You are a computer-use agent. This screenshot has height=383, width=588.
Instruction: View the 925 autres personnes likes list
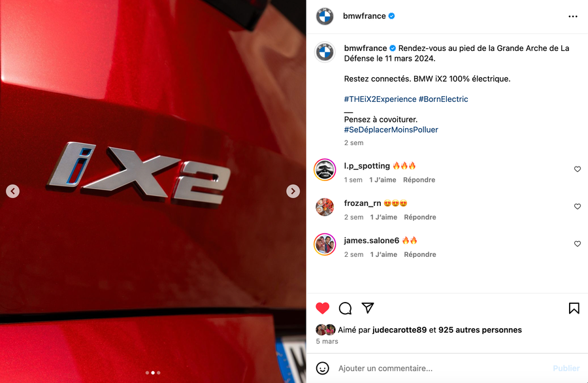pyautogui.click(x=480, y=330)
